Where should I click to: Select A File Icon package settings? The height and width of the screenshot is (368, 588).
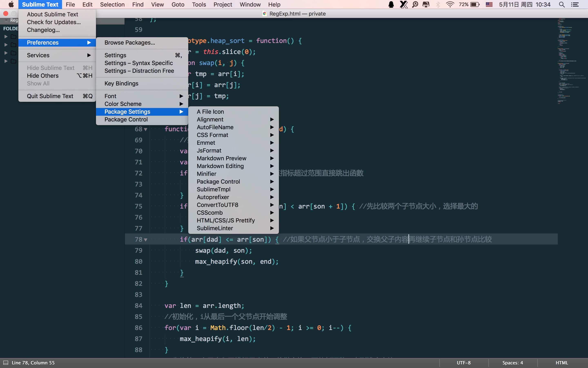point(234,112)
